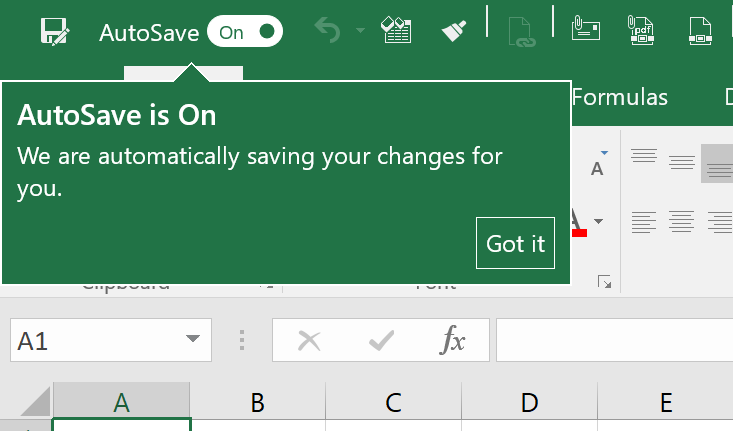This screenshot has height=431, width=733.
Task: Click the Save icon in Quick Access Toolbar
Action: click(x=54, y=32)
